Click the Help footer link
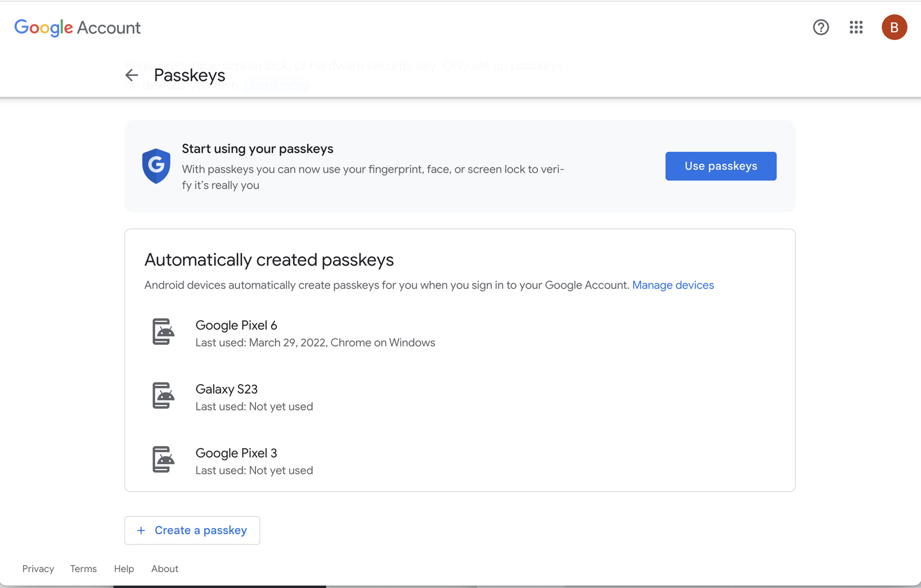The image size is (921, 588). click(x=124, y=568)
